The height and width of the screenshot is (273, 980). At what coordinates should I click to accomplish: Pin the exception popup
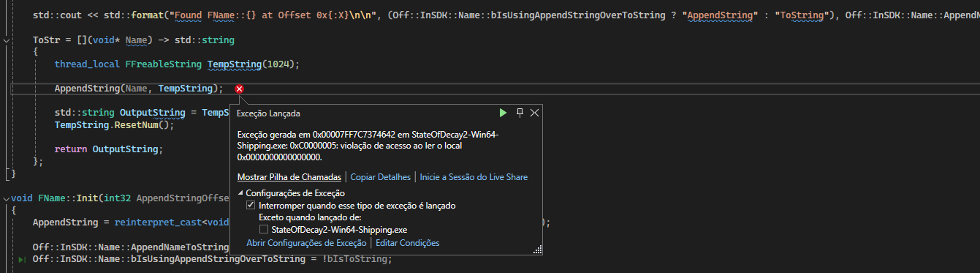click(520, 113)
